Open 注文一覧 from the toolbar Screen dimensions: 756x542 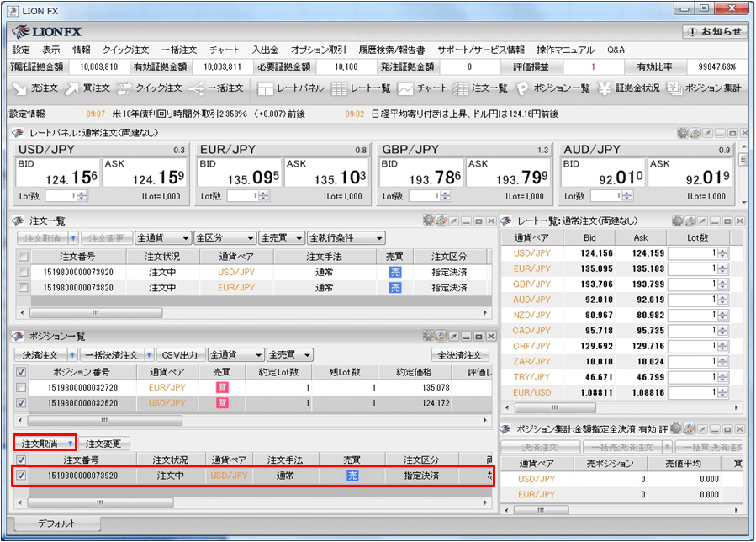click(479, 88)
